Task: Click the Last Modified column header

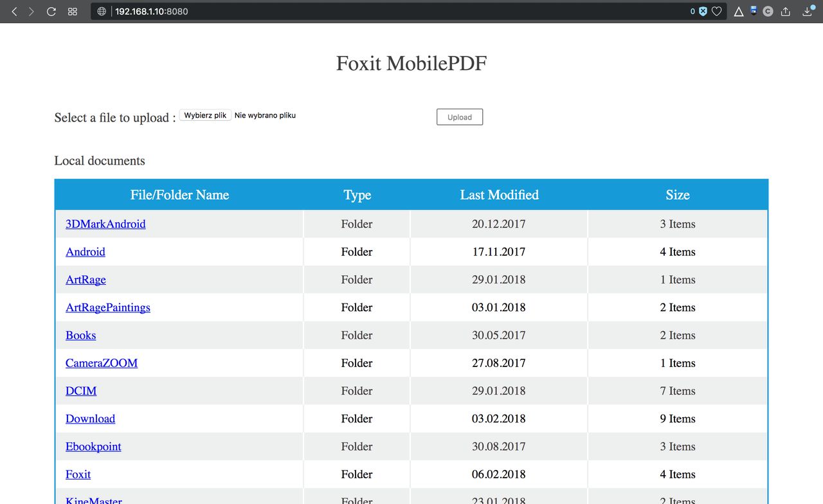Action: coord(499,195)
